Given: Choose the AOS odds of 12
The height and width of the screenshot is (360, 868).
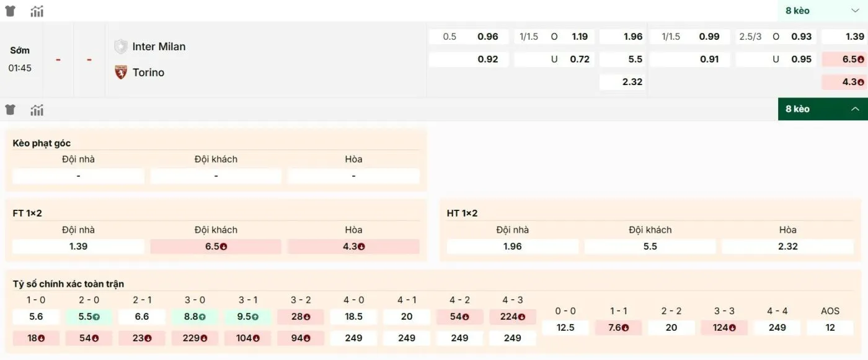Looking at the screenshot, I should tap(830, 327).
